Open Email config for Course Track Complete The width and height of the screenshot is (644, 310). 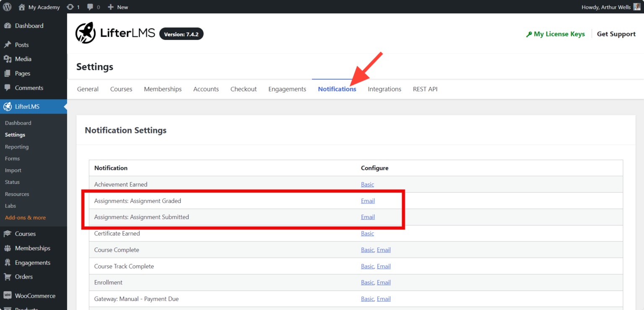[384, 266]
